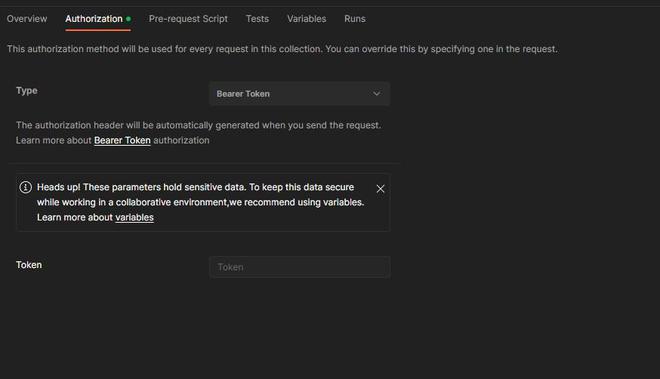Click the collection authorization description text
This screenshot has height=379, width=660.
(282, 49)
